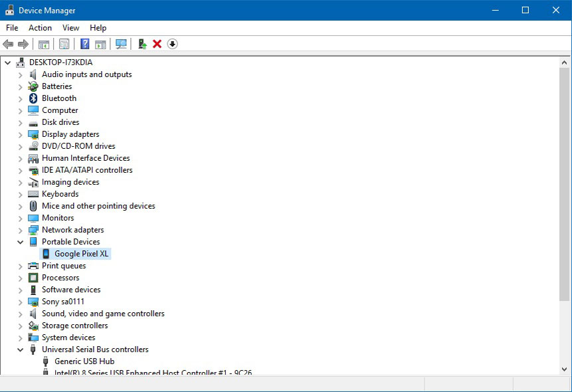Maximize the Device Manager window

pyautogui.click(x=525, y=10)
